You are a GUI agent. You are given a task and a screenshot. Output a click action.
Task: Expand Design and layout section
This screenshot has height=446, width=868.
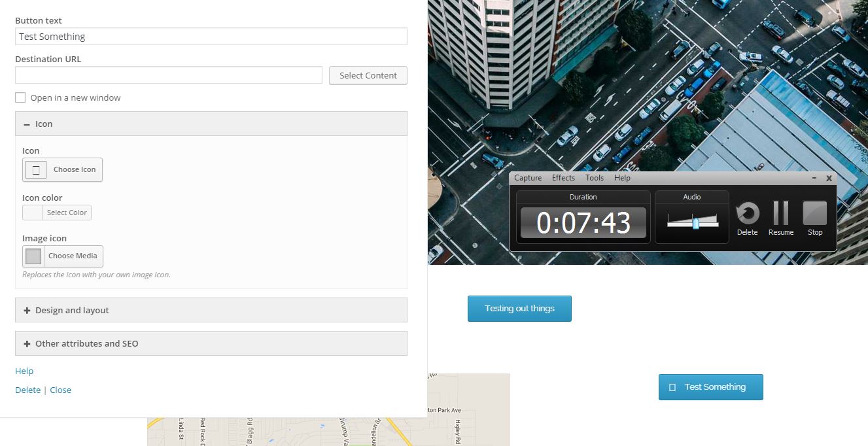click(x=211, y=310)
